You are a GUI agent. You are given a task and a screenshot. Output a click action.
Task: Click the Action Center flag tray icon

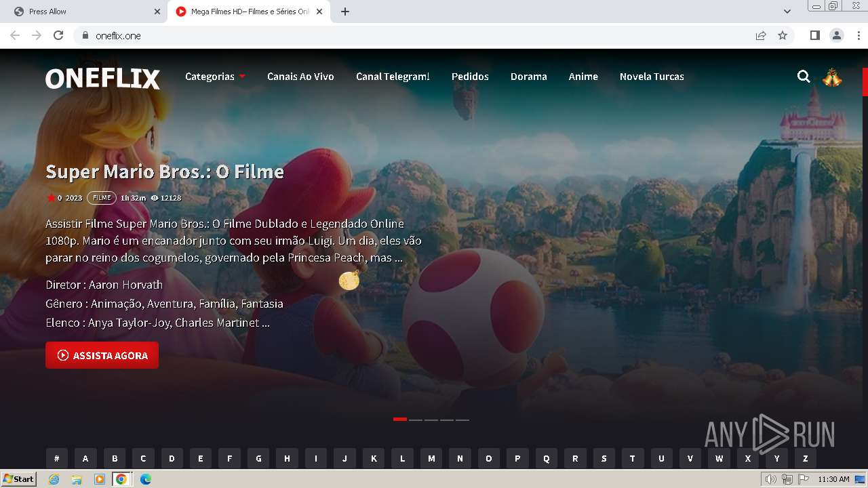804,479
